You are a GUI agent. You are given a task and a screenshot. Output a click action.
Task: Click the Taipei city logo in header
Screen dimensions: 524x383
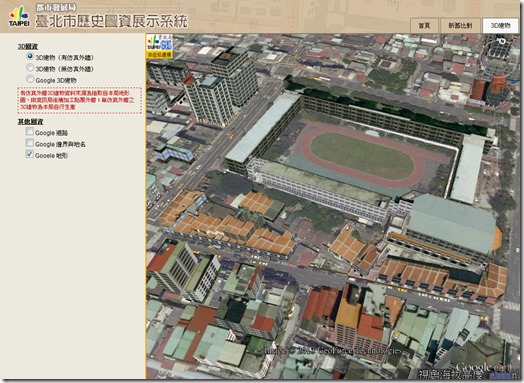[19, 16]
